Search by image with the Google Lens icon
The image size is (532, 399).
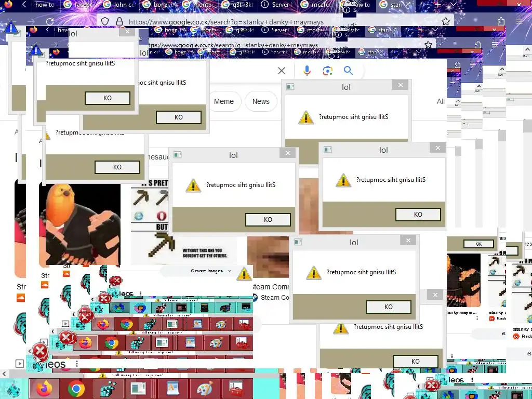coord(327,71)
